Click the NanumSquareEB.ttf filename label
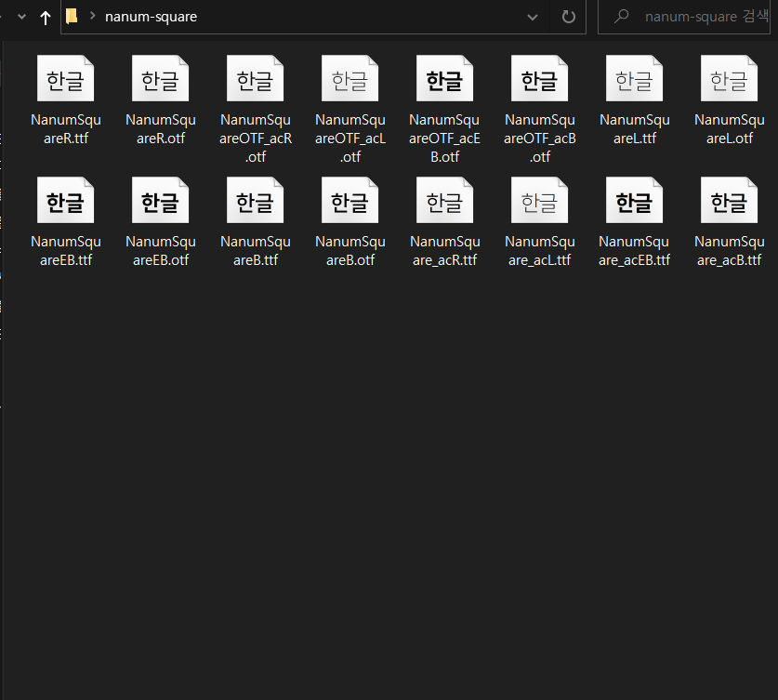 coord(65,251)
